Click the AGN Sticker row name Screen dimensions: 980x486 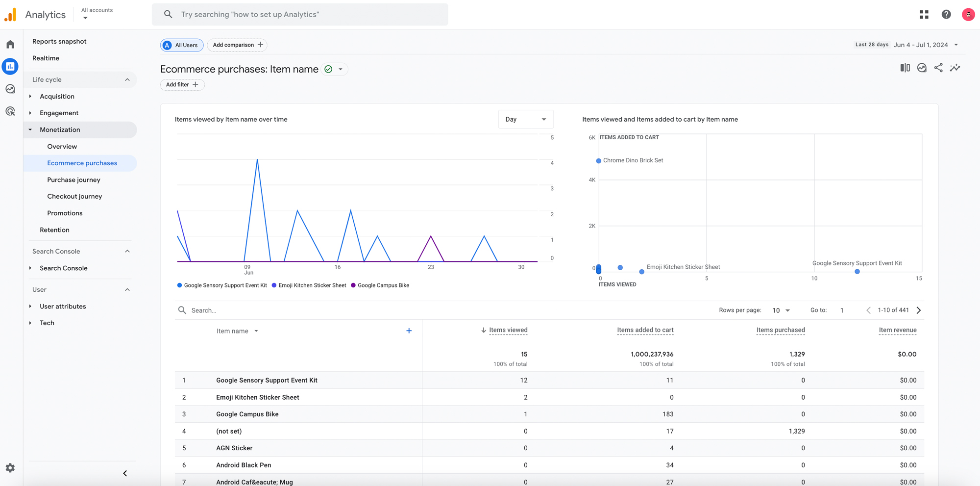pos(234,448)
